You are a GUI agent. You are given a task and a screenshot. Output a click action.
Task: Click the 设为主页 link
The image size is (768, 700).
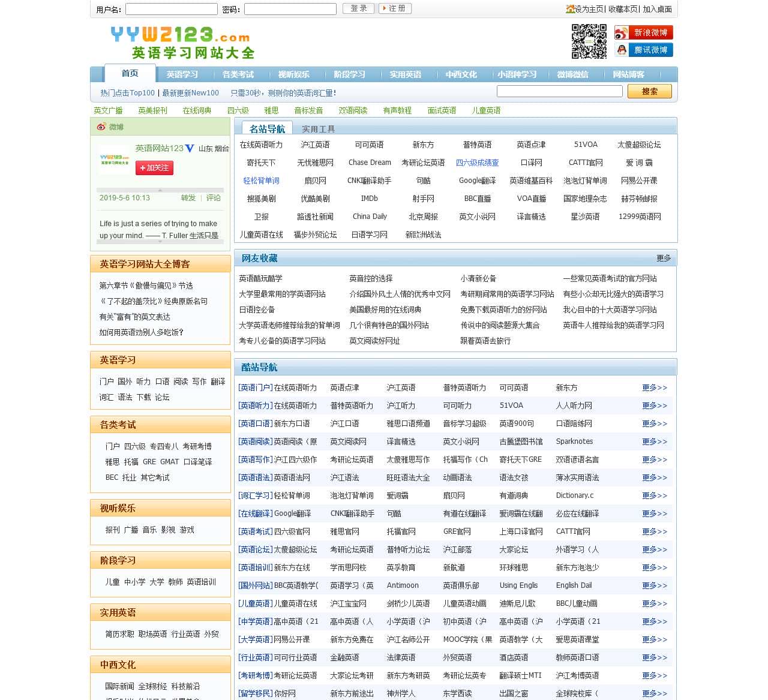pyautogui.click(x=589, y=9)
